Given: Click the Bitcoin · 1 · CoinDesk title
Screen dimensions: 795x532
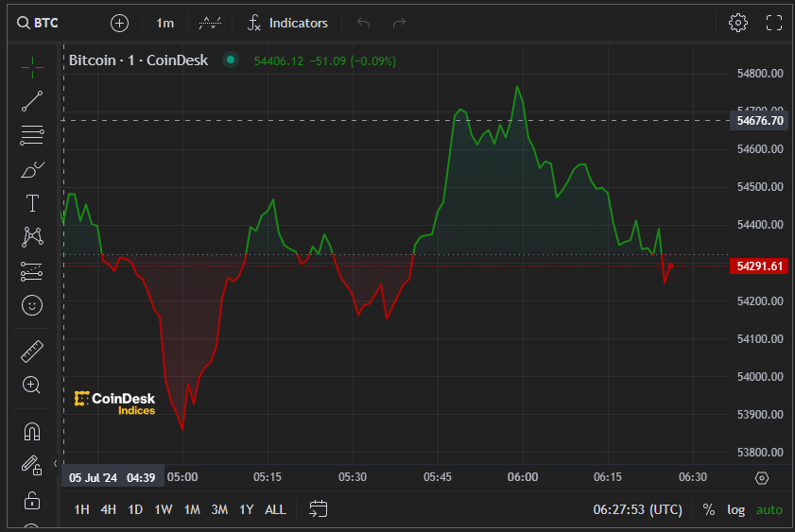Looking at the screenshot, I should point(138,60).
